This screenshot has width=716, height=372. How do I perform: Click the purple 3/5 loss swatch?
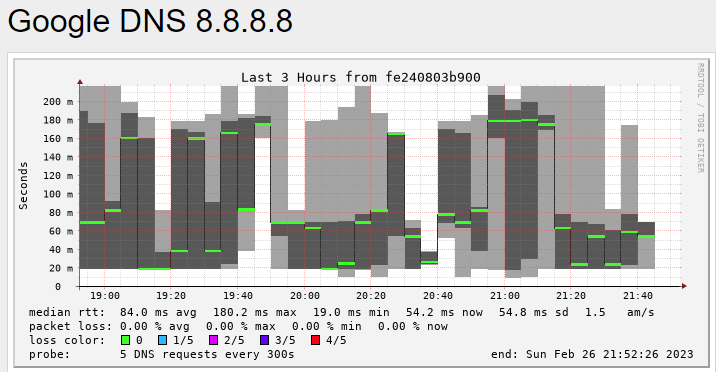(264, 341)
